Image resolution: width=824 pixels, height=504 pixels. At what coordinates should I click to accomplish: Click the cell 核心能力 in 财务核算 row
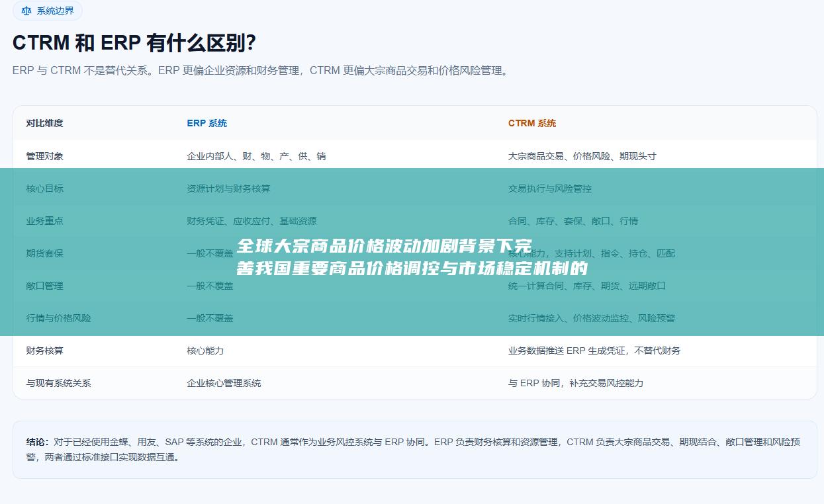[x=205, y=351]
